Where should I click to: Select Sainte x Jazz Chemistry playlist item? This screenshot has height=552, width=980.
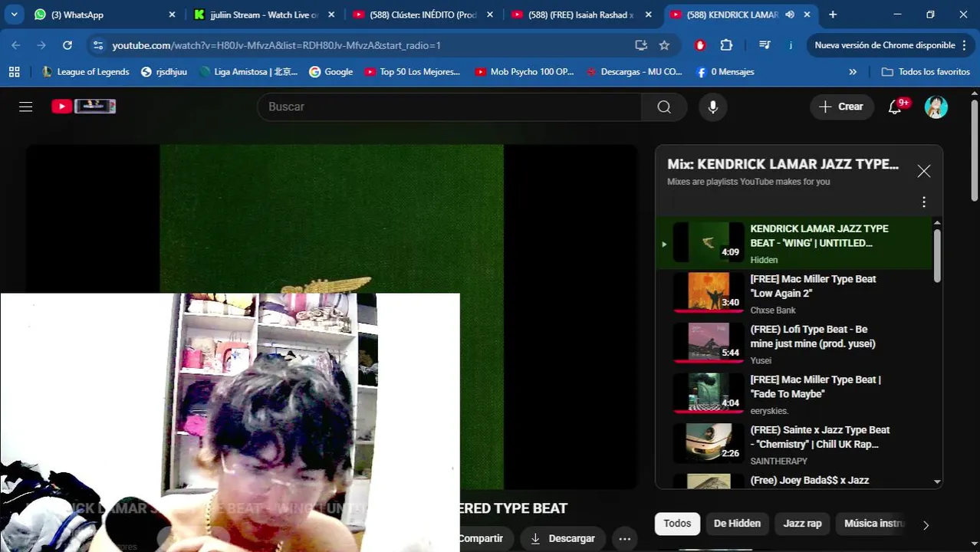(794, 445)
